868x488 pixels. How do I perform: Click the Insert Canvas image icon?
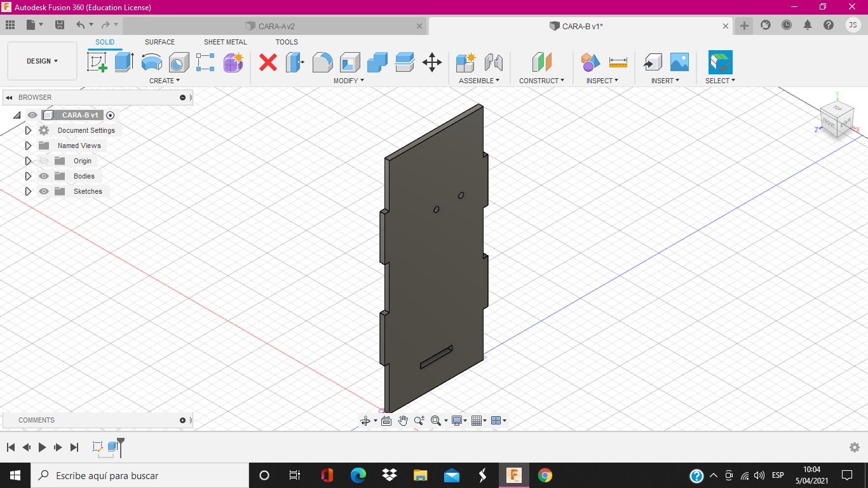coord(679,62)
